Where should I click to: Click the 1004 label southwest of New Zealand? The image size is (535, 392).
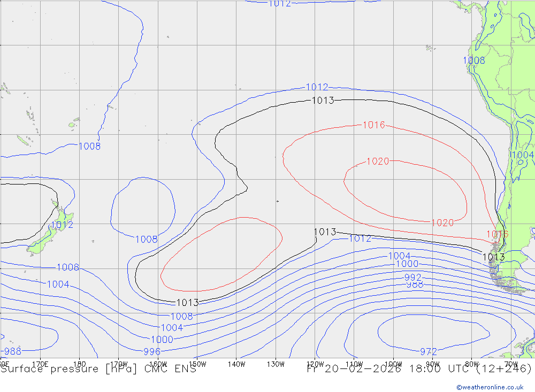58,284
